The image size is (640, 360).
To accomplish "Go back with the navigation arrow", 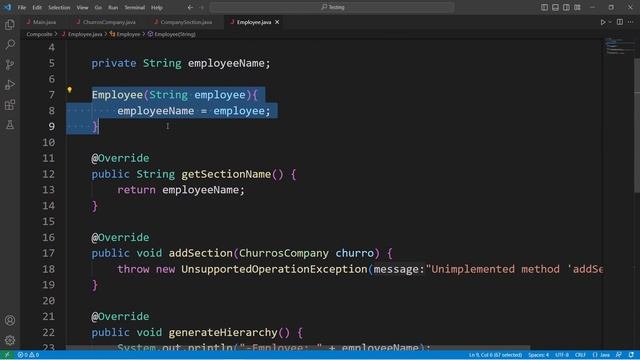I will coord(190,7).
